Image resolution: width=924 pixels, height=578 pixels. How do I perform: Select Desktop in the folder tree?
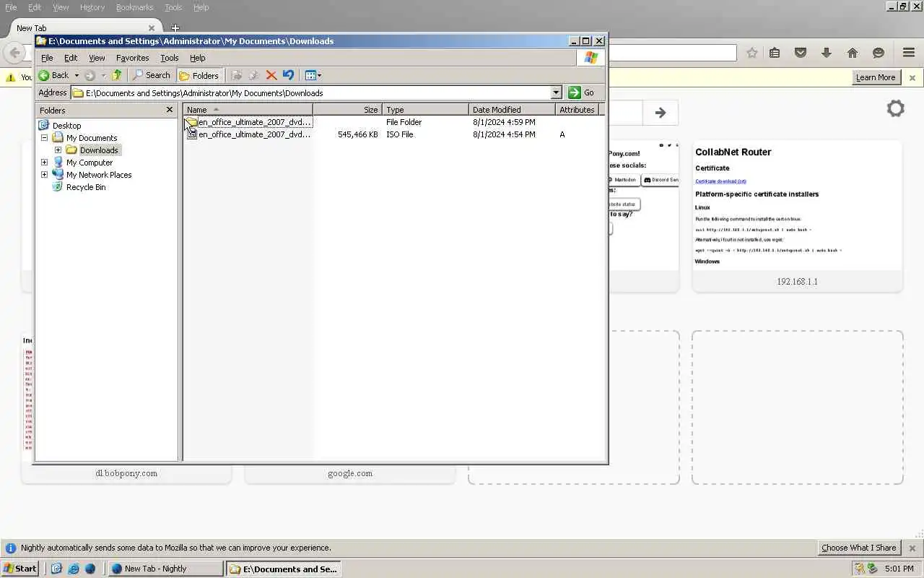tap(66, 126)
